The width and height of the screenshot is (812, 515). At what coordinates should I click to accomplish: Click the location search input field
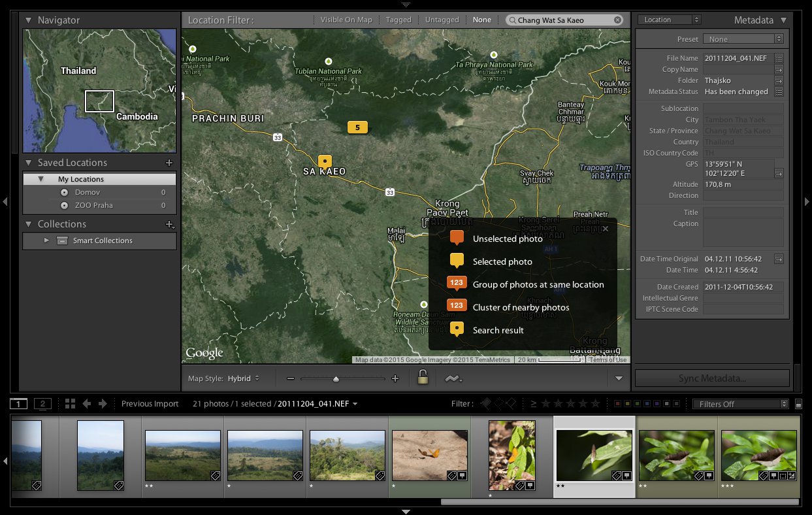click(x=564, y=20)
